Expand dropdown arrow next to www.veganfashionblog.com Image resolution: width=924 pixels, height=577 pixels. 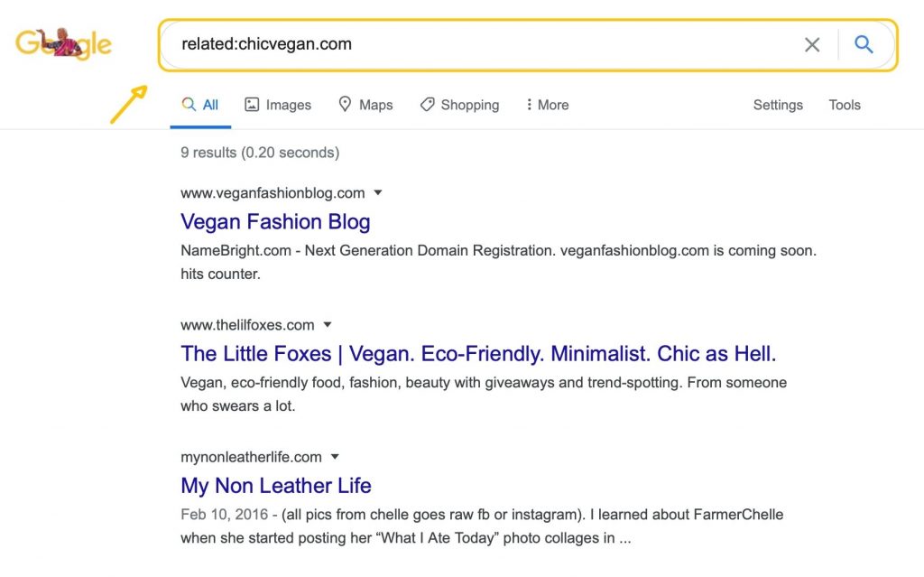click(x=378, y=193)
